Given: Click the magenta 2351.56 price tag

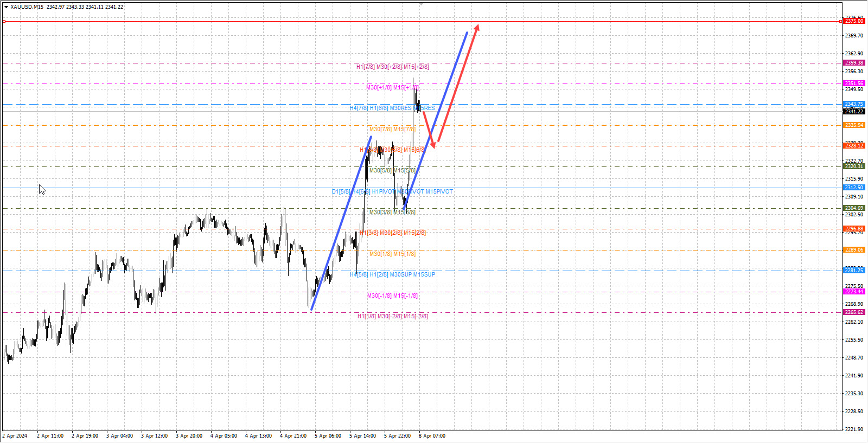Looking at the screenshot, I should (854, 84).
